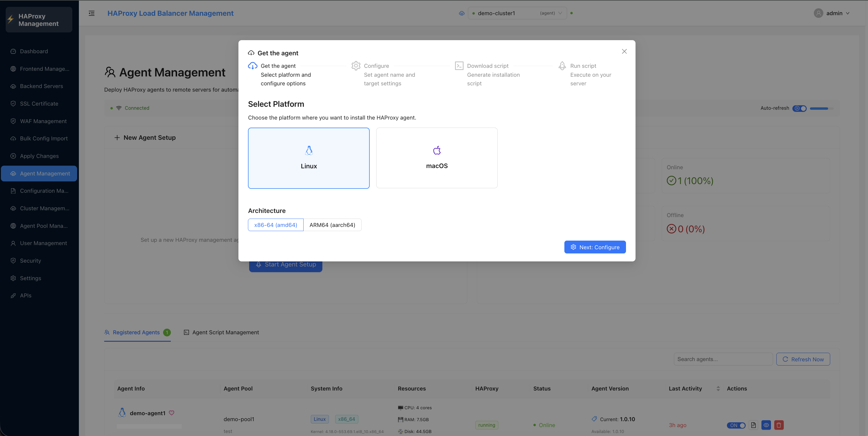Screen dimensions: 868x436
Task: Click the sidebar collapse hamburger icon
Action: (x=91, y=13)
